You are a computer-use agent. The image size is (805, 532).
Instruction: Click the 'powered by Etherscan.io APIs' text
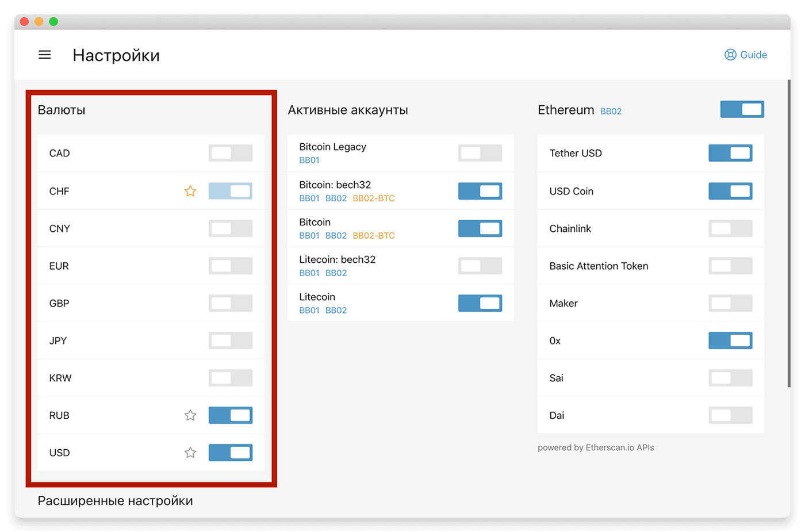[596, 447]
